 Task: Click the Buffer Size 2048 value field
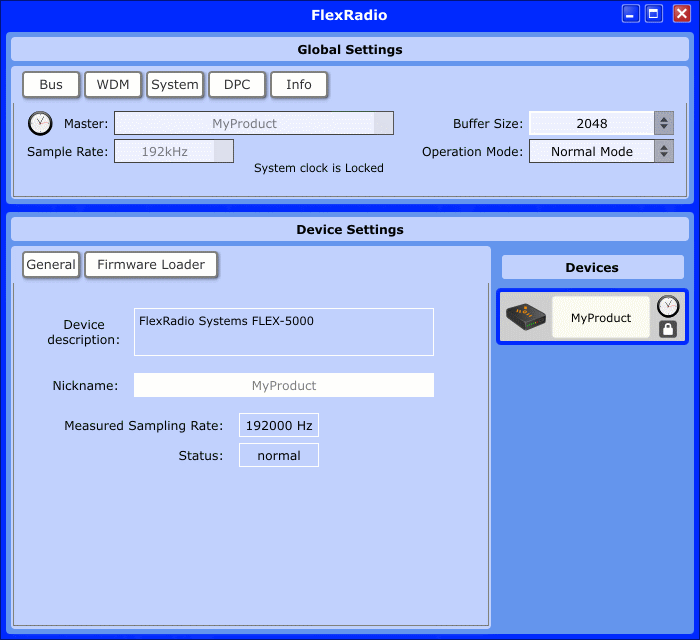(592, 123)
